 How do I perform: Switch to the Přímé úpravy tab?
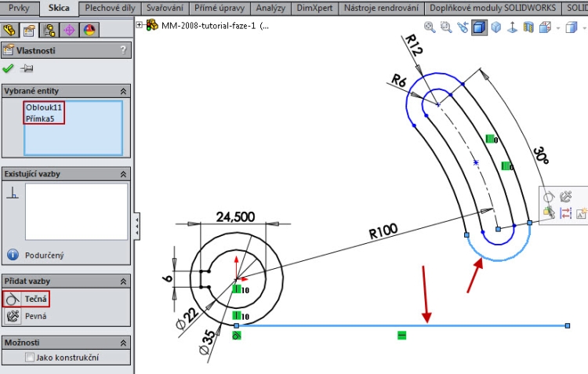(220, 8)
